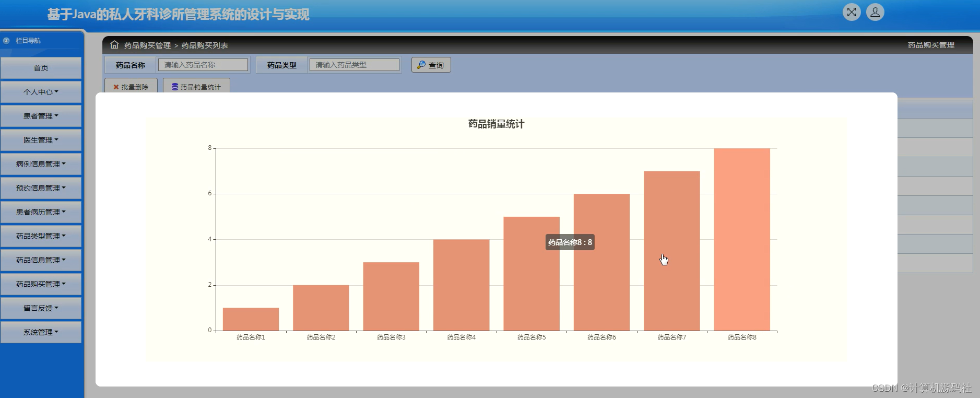
Task: Click the chart title 药品销量统计
Action: coord(496,124)
